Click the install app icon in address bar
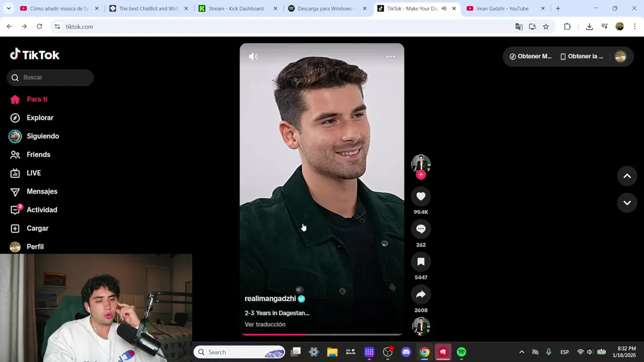The width and height of the screenshot is (644, 362). tap(532, 27)
